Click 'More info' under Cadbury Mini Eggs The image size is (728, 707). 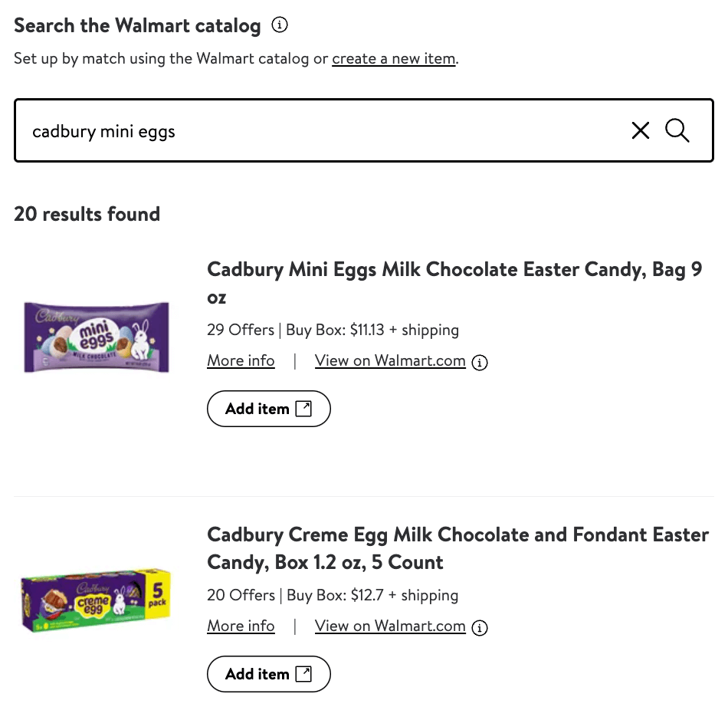[x=241, y=360]
